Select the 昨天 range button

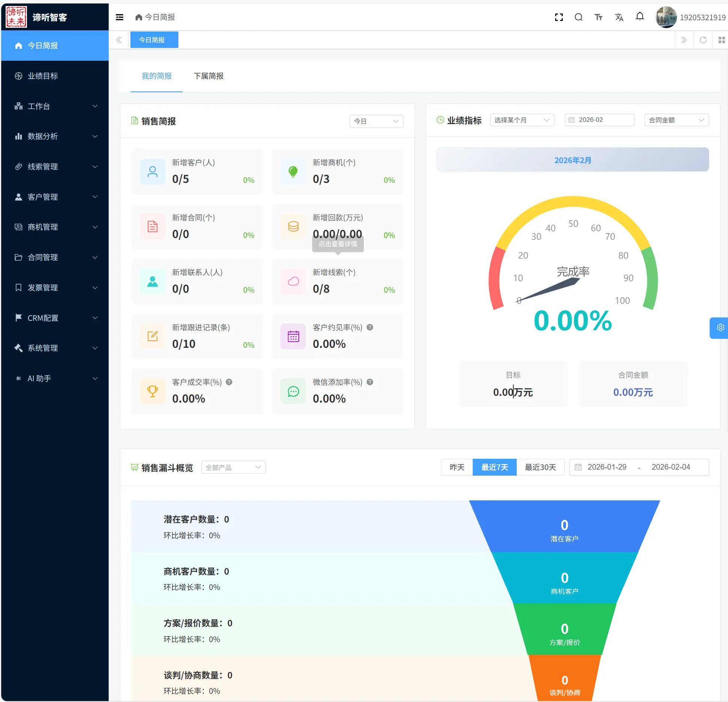click(457, 467)
